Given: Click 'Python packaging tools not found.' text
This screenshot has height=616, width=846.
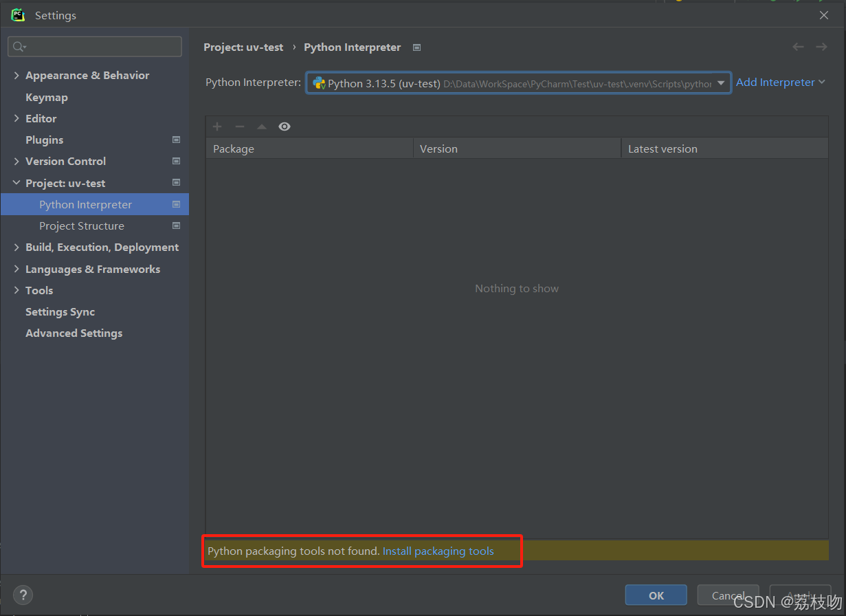Looking at the screenshot, I should pos(293,551).
